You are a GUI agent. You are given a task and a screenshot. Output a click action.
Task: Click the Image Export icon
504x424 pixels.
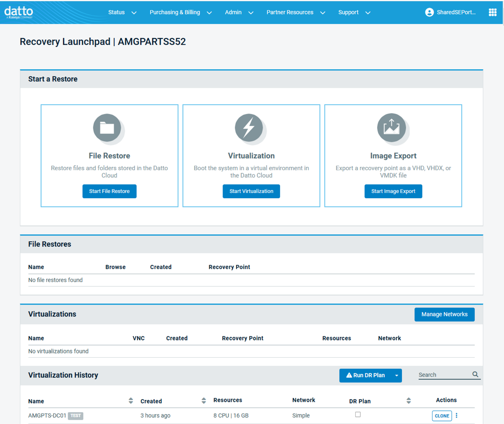[x=391, y=128]
